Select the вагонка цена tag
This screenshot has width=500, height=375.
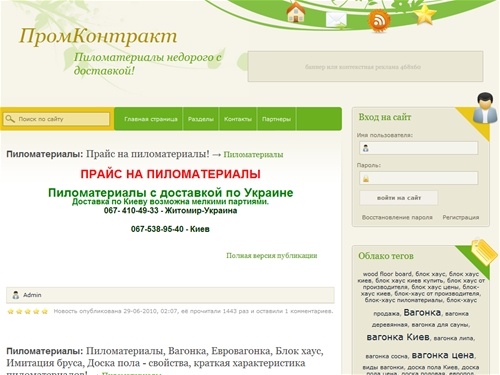click(x=443, y=355)
